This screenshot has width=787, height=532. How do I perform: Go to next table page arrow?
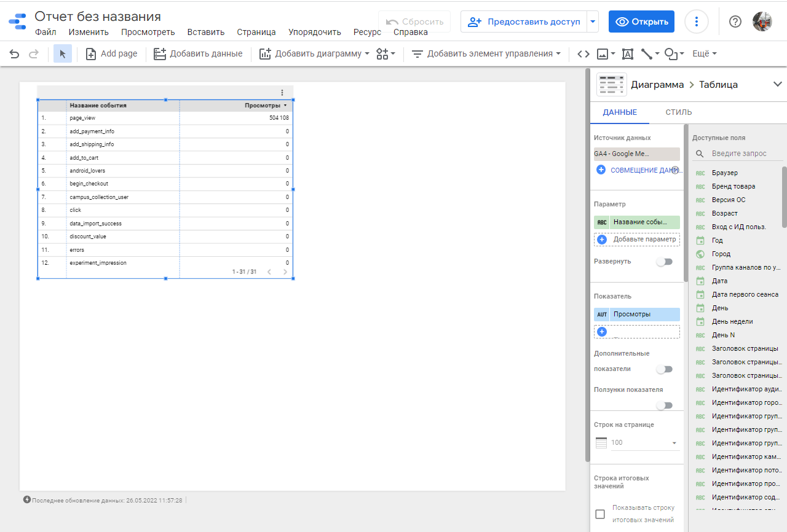[285, 272]
